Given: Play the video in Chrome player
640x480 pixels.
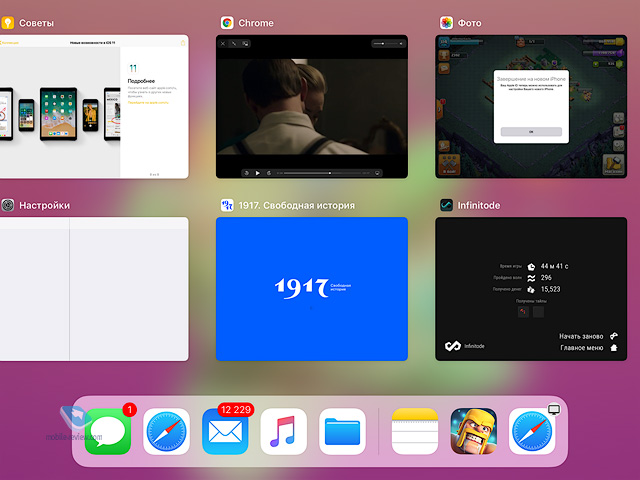Looking at the screenshot, I should tap(258, 173).
